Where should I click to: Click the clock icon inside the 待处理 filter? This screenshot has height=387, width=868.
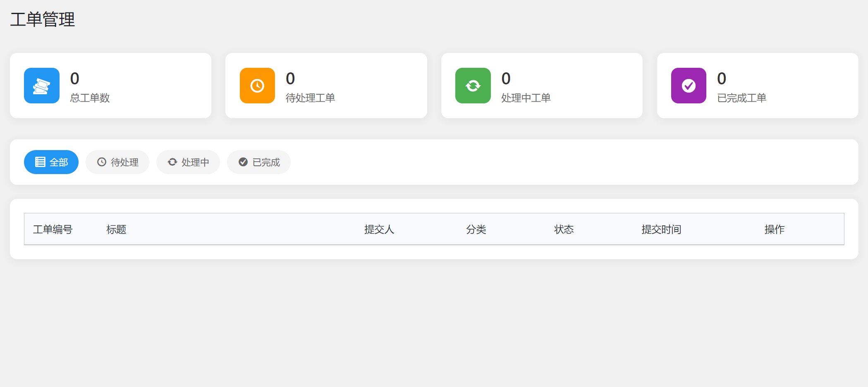point(100,162)
